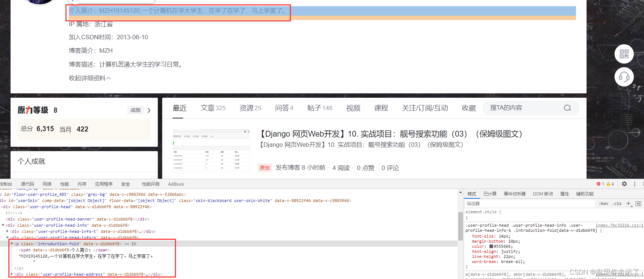Image resolution: width=644 pixels, height=279 pixels.
Task: Select the user-profile-head-banner div node
Action: pyautogui.click(x=77, y=219)
